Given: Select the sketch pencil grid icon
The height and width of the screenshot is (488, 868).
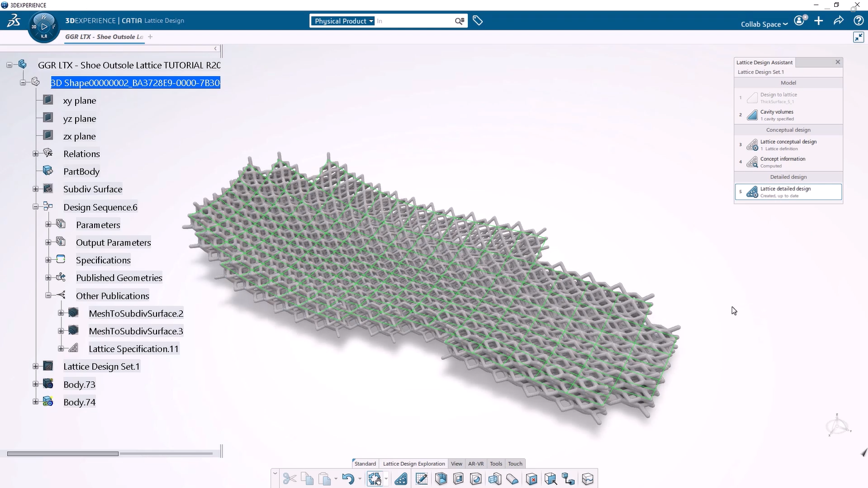Looking at the screenshot, I should tap(421, 479).
